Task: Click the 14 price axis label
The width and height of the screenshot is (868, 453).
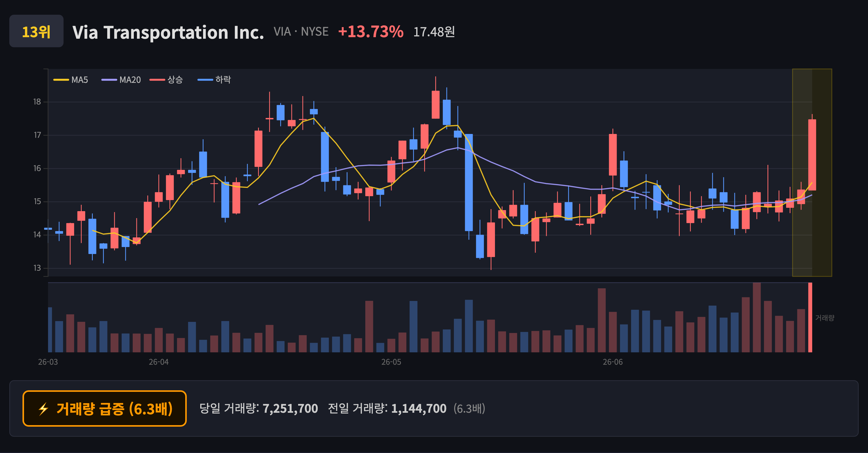Action: 37,235
